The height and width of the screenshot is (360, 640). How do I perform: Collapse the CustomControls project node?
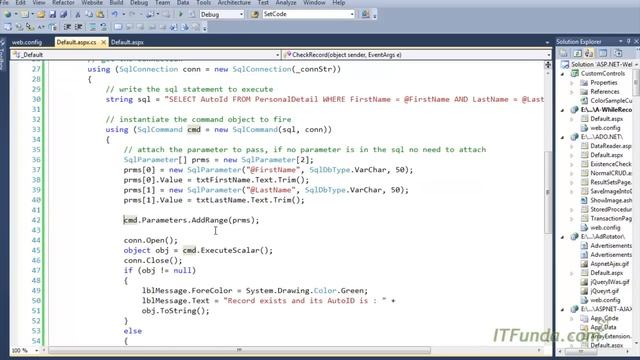[563, 74]
